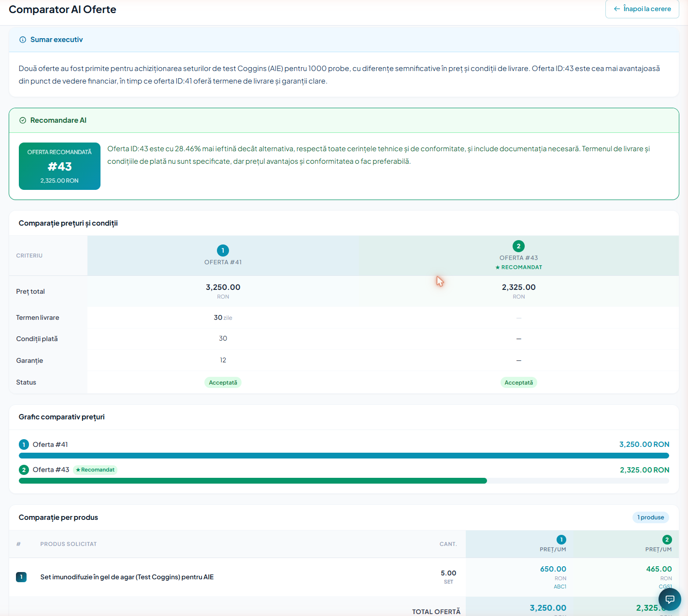
Task: Click the product name Set imunodifuzie în gel de agar
Action: tap(127, 577)
